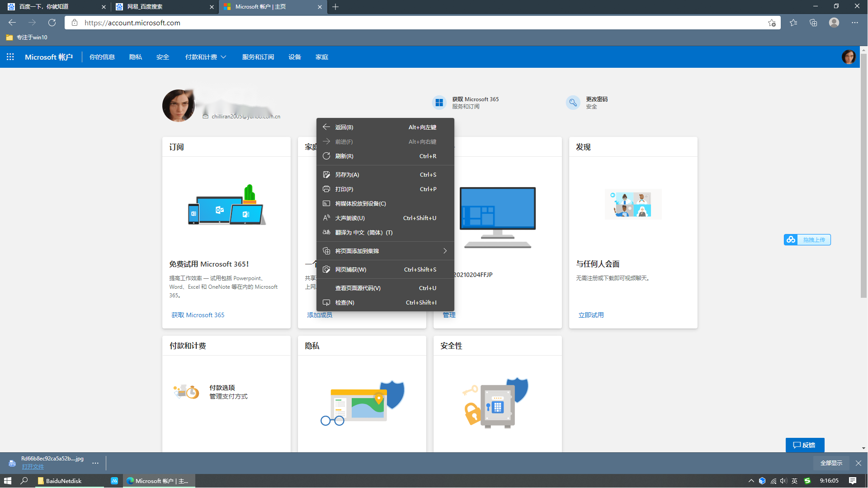Click the Get Microsoft 365 tile icon
The height and width of the screenshot is (488, 868).
click(x=439, y=103)
